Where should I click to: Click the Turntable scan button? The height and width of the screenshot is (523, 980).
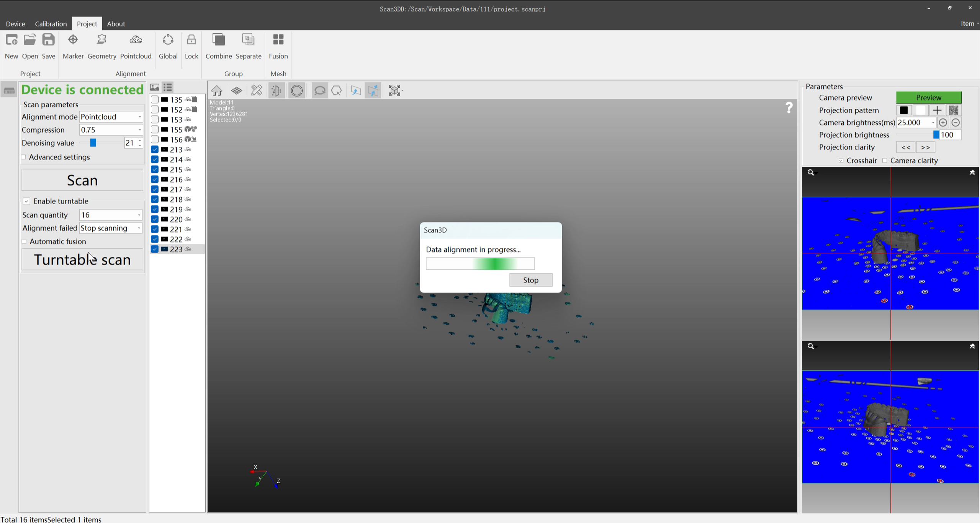pos(82,259)
